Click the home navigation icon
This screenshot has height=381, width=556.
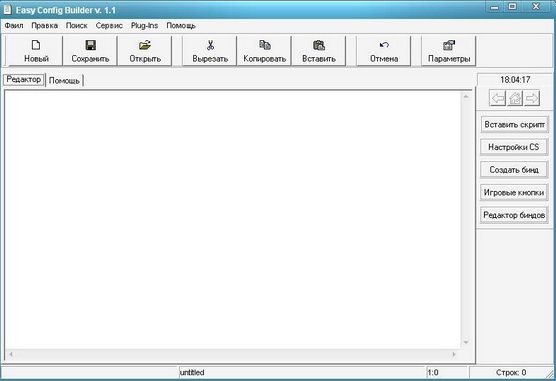point(515,98)
